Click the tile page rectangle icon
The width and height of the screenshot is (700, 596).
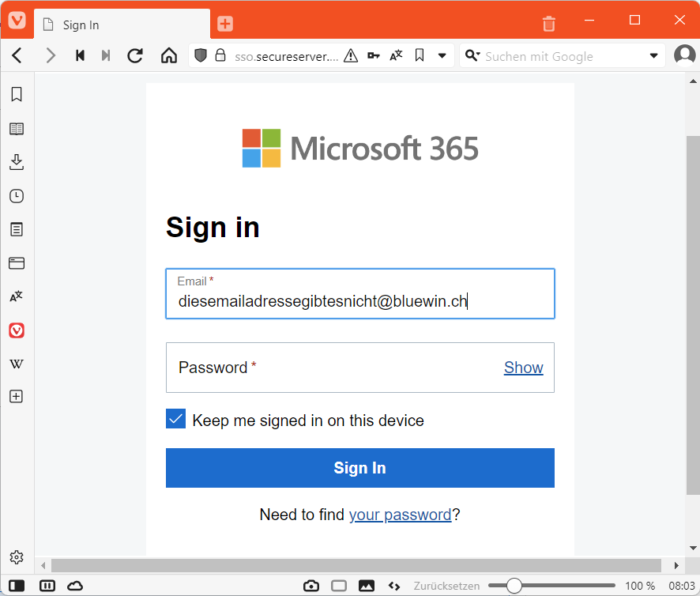[339, 586]
